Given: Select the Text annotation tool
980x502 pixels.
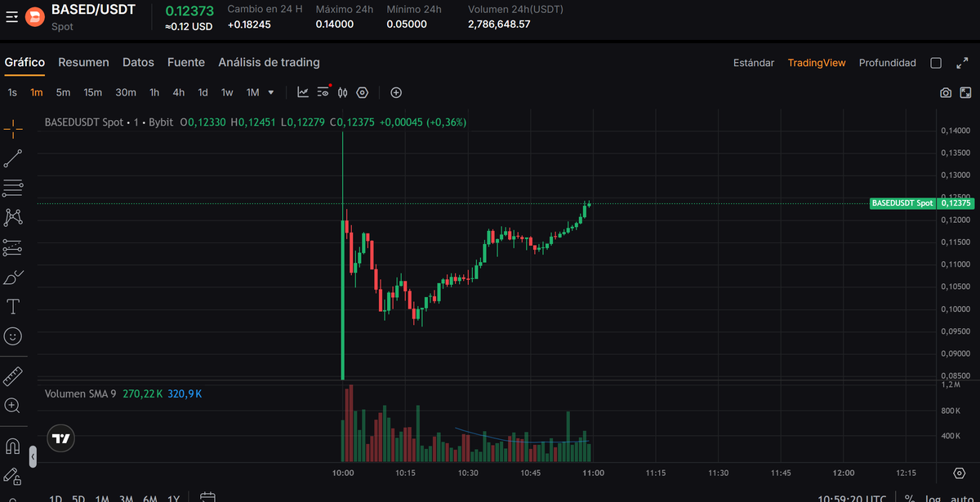Looking at the screenshot, I should pos(13,306).
